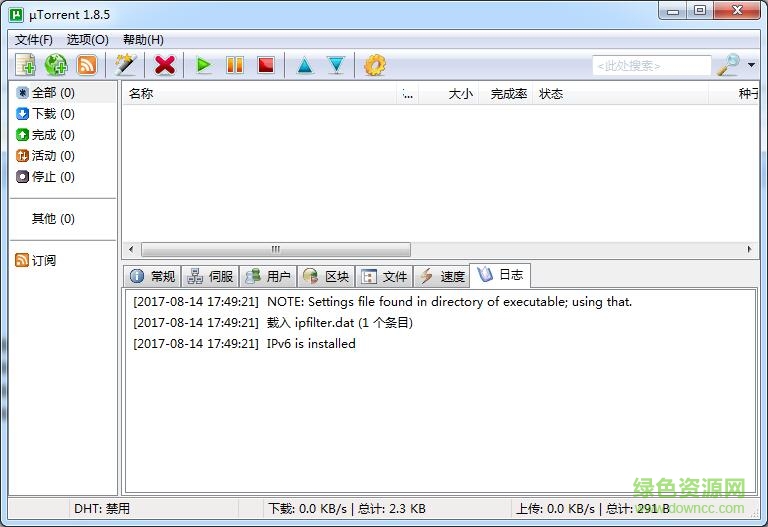Screen dimensions: 768x527
Task: Select 停止 (0) category
Action: point(46,177)
